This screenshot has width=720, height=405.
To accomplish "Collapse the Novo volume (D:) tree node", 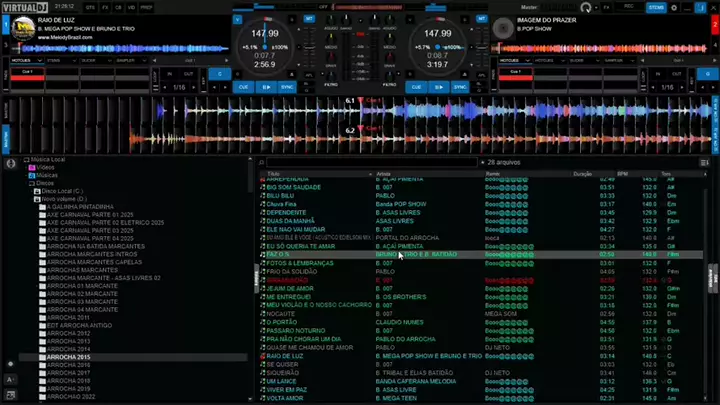I will (32, 199).
